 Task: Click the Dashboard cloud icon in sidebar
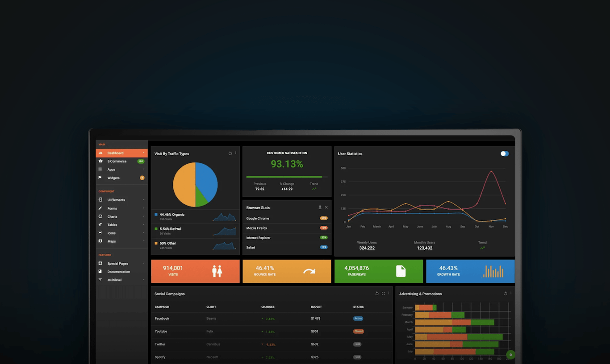point(100,153)
